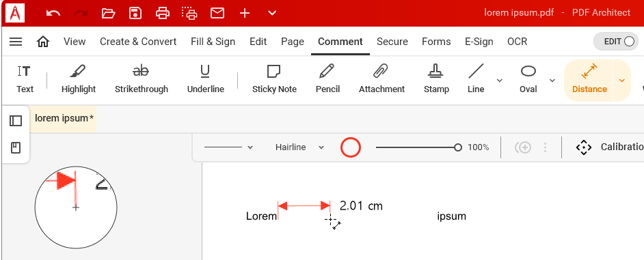Print the document
The image size is (644, 260).
[163, 13]
